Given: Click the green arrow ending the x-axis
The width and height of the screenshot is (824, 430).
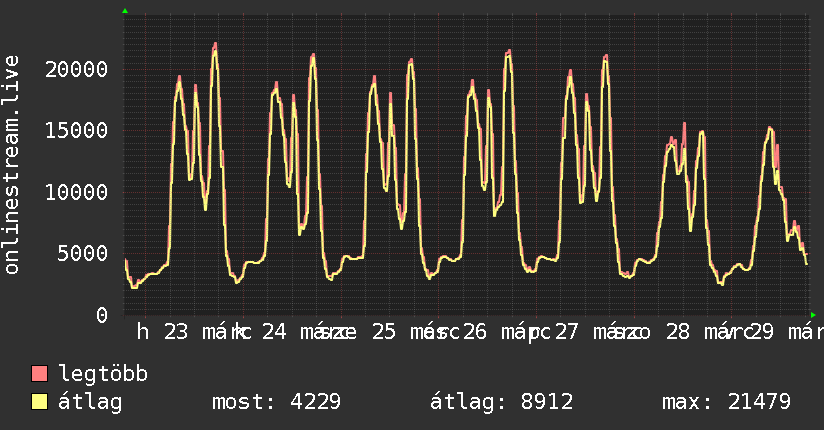Looking at the screenshot, I should click(813, 315).
